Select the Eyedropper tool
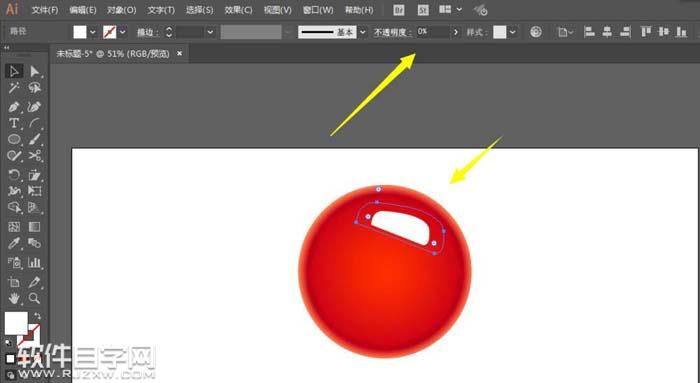This screenshot has width=700, height=383. pyautogui.click(x=14, y=243)
